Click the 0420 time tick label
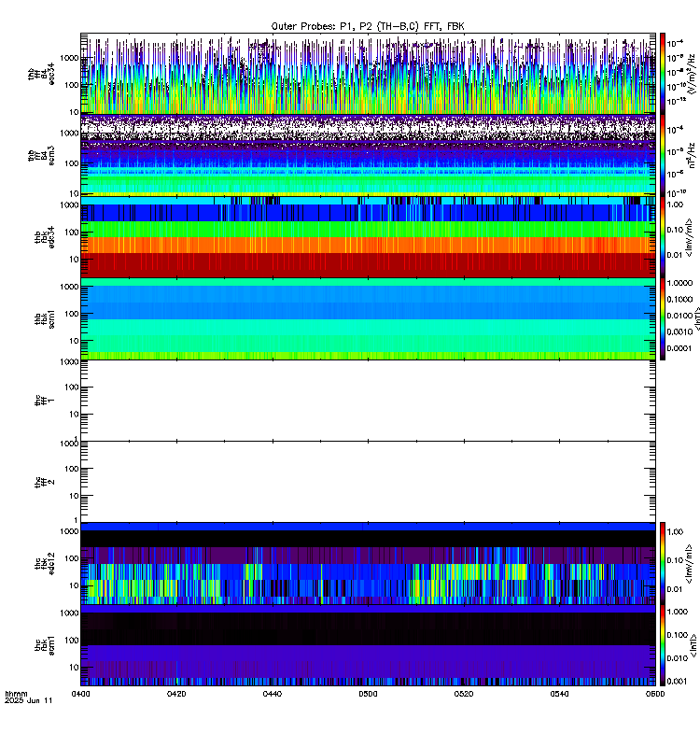Viewport: 700px width, 747px height. (176, 694)
